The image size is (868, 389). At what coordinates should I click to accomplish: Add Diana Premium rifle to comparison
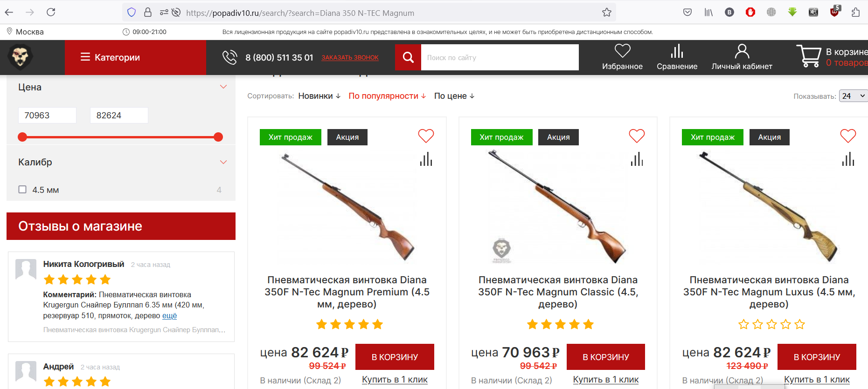(x=426, y=160)
